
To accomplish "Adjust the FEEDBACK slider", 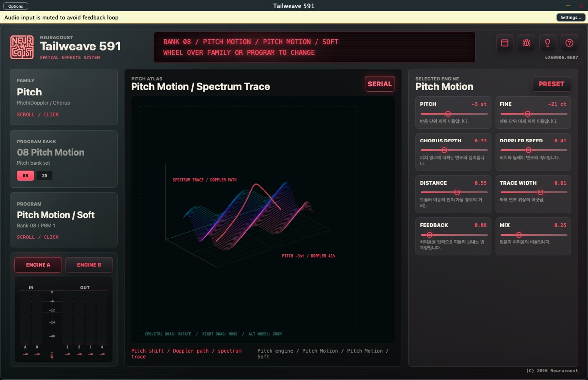I will (454, 235).
